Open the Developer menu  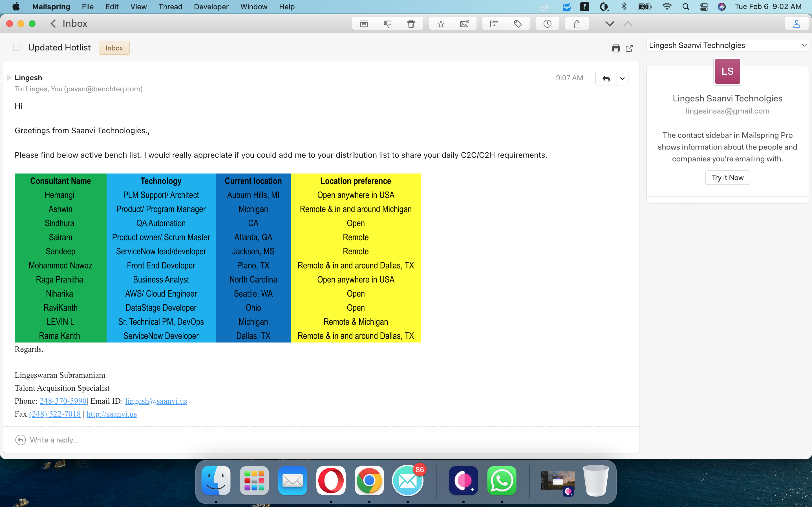[x=211, y=7]
